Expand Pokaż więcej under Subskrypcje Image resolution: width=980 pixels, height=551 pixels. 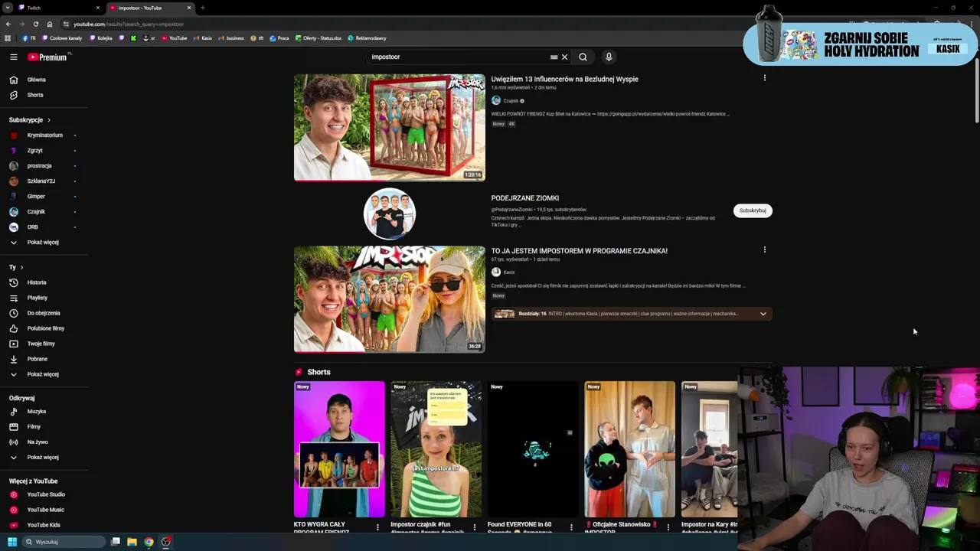[x=42, y=243]
